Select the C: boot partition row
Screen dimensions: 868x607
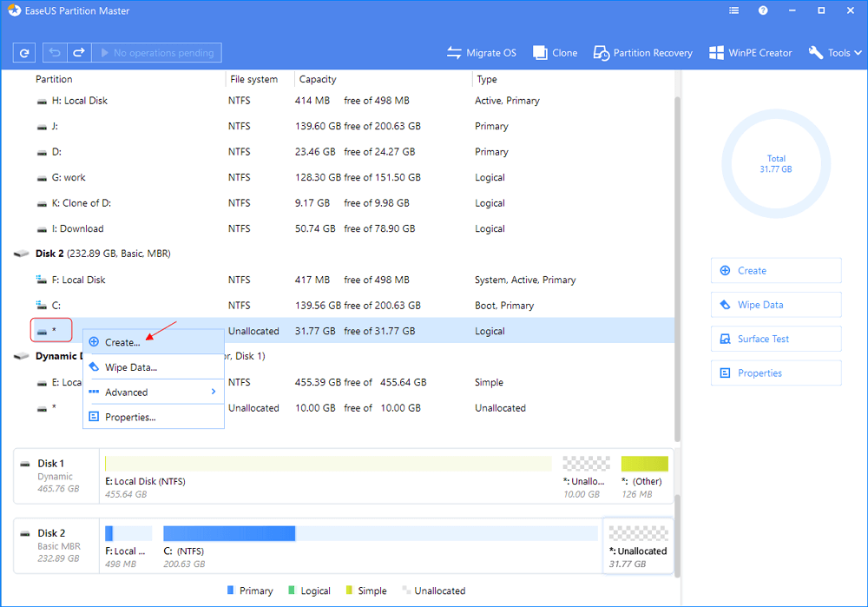338,305
